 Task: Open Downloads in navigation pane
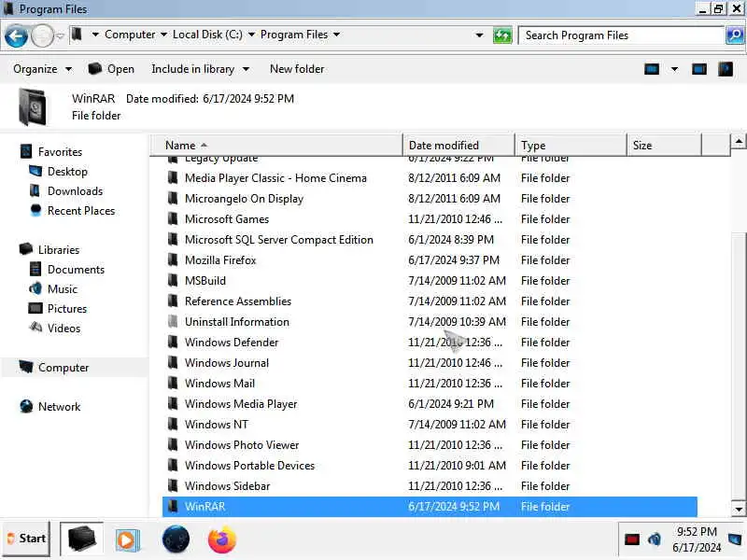(75, 191)
